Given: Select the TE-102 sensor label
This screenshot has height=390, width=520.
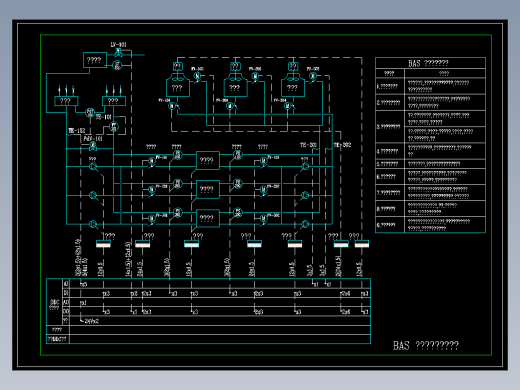Looking at the screenshot, I should (x=76, y=131).
